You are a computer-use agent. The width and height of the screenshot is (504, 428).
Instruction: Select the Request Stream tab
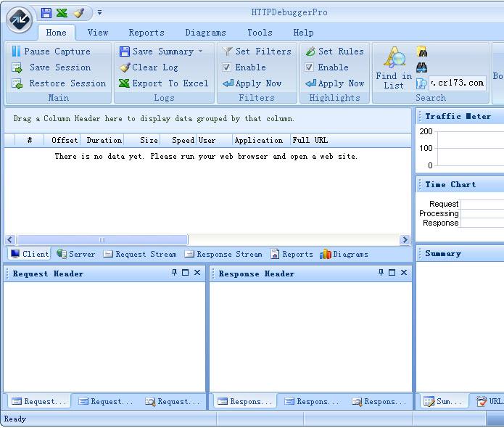click(x=140, y=254)
